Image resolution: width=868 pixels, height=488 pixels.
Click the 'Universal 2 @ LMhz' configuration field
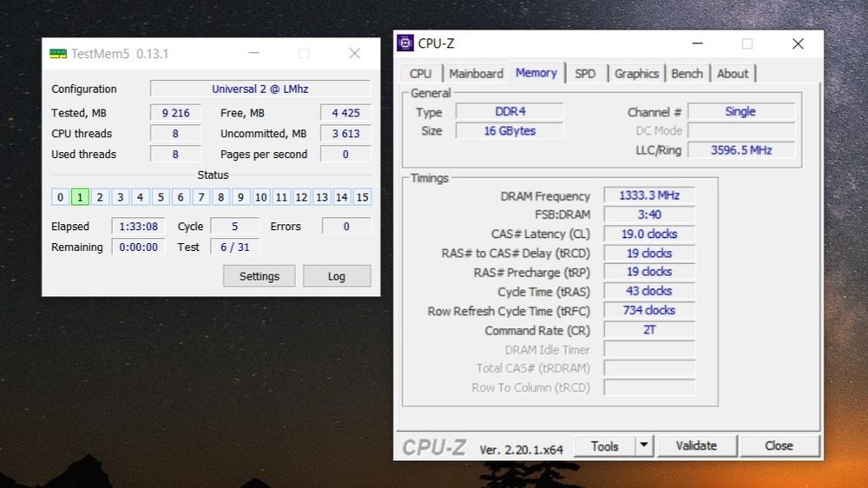pos(260,89)
